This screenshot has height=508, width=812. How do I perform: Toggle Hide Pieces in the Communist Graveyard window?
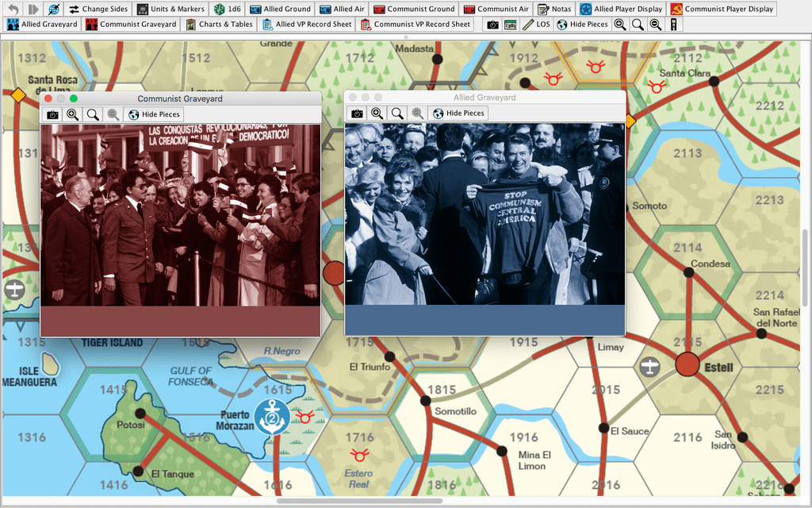[154, 114]
